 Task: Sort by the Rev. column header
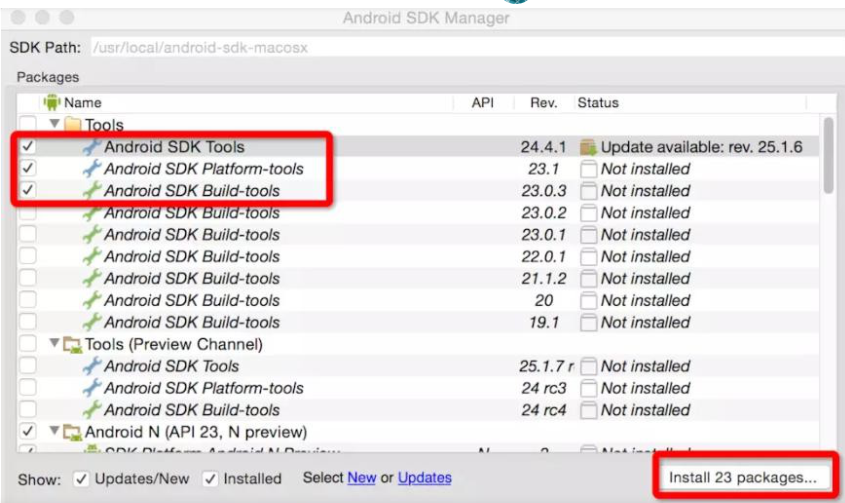tap(543, 102)
